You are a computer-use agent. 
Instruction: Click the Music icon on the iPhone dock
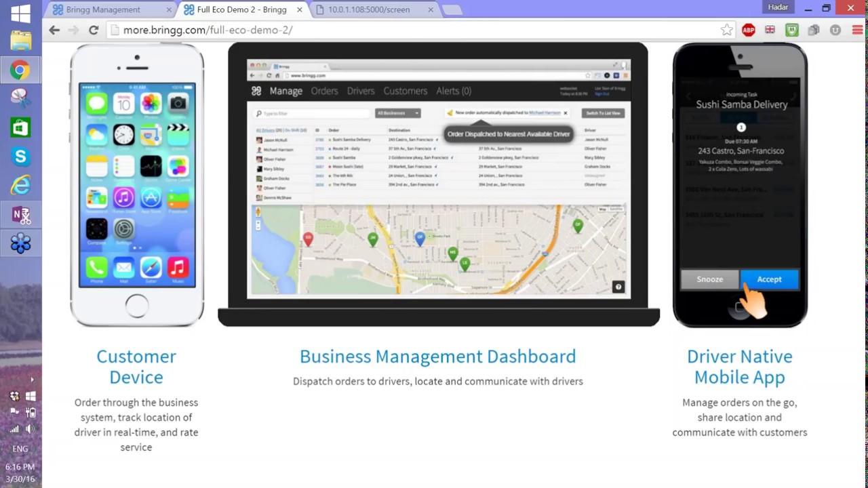coord(178,268)
